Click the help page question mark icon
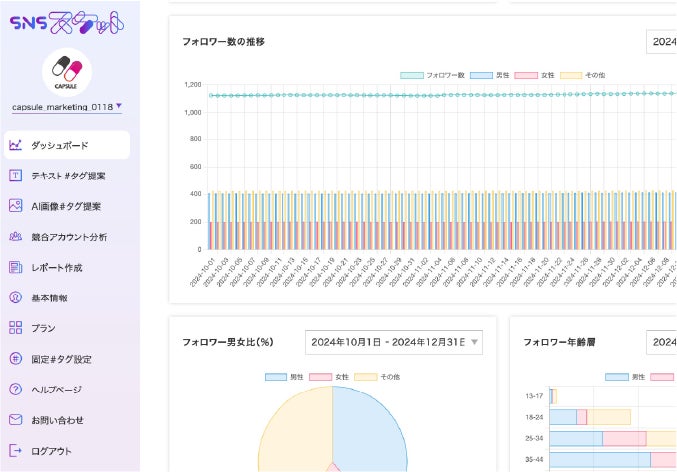This screenshot has height=472, width=677. pyautogui.click(x=16, y=389)
